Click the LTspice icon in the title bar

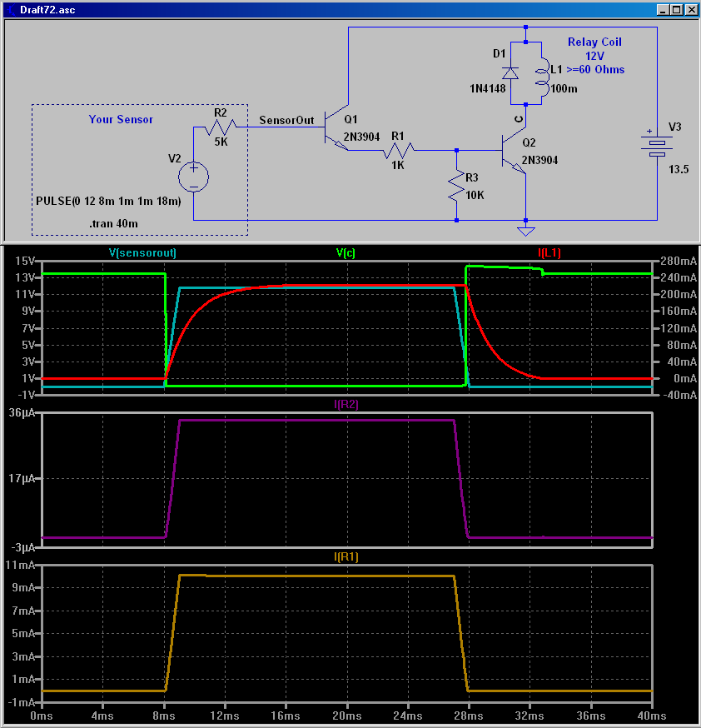point(10,10)
